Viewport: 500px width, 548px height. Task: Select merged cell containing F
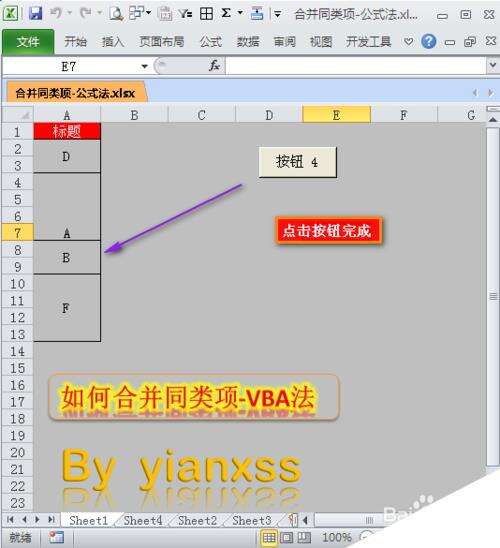[x=67, y=308]
